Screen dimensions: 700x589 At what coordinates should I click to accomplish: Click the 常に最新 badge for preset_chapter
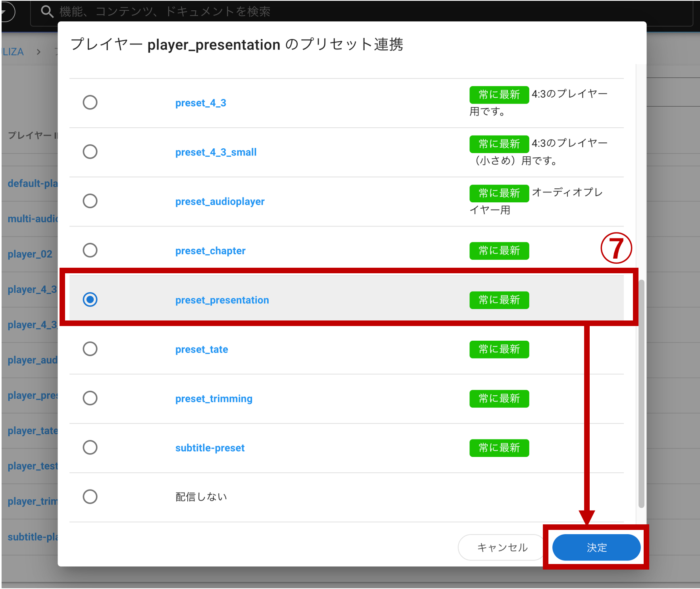[499, 251]
